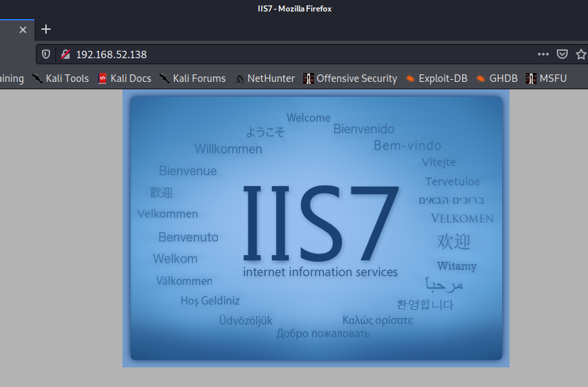Click the "VELKOMEN" small-caps text
This screenshot has height=387, width=588.
(462, 219)
